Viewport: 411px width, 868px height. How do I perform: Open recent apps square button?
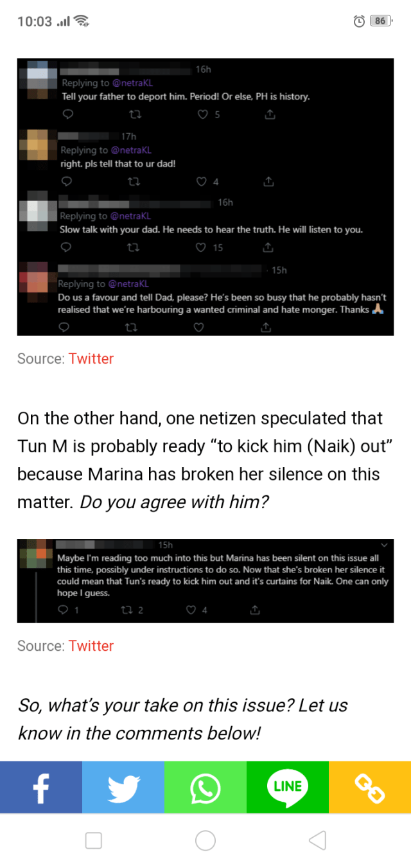click(94, 840)
